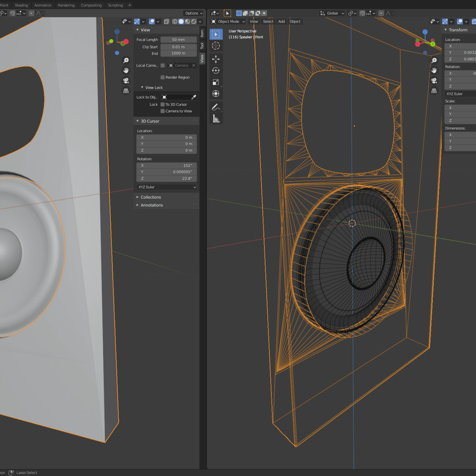Image resolution: width=476 pixels, height=476 pixels.
Task: Select the Transform tool icon
Action: 216,93
